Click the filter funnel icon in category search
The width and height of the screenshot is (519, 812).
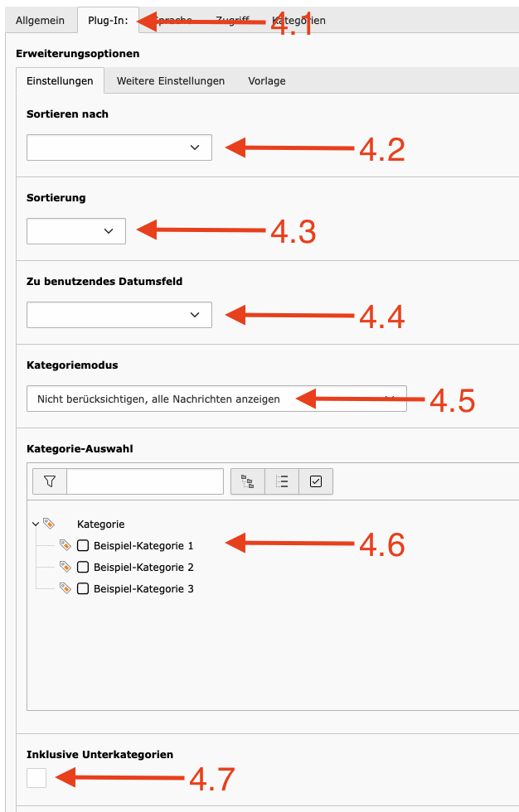coord(50,481)
